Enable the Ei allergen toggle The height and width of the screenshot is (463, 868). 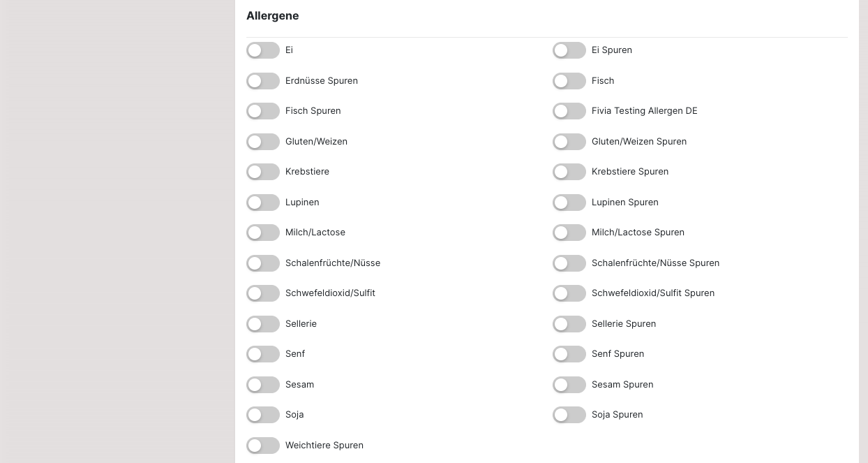pos(263,50)
